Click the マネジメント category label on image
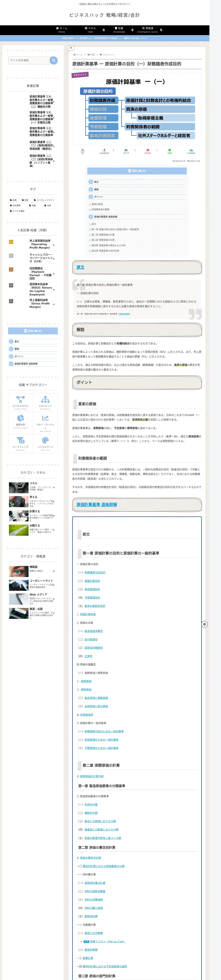The height and width of the screenshot is (980, 221). (x=80, y=75)
